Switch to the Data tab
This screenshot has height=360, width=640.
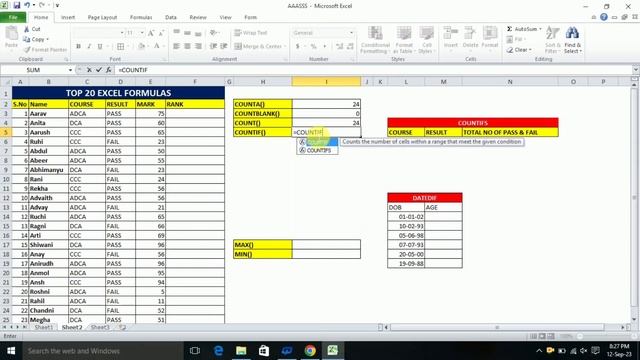(171, 17)
